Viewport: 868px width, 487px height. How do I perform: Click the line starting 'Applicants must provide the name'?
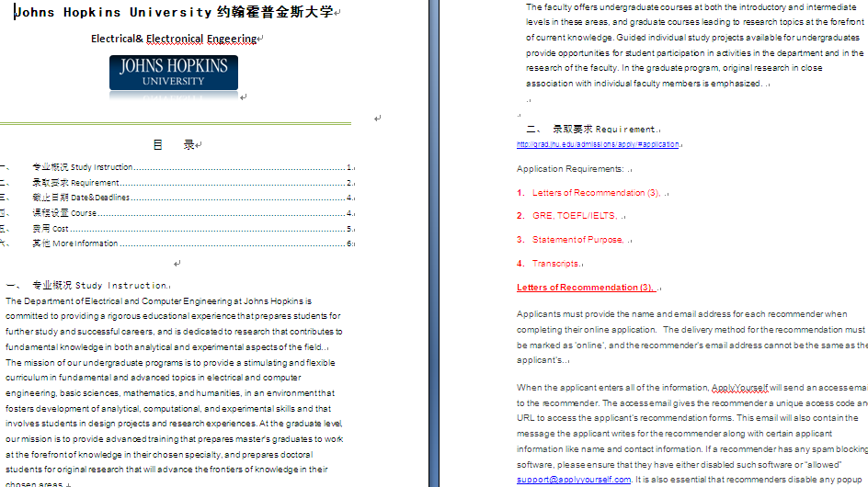coord(682,313)
